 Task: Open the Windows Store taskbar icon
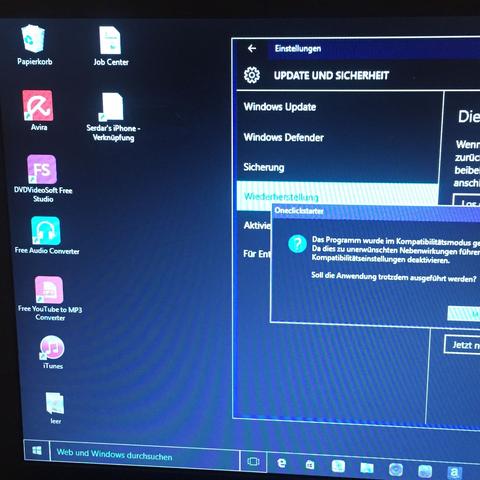(x=310, y=465)
